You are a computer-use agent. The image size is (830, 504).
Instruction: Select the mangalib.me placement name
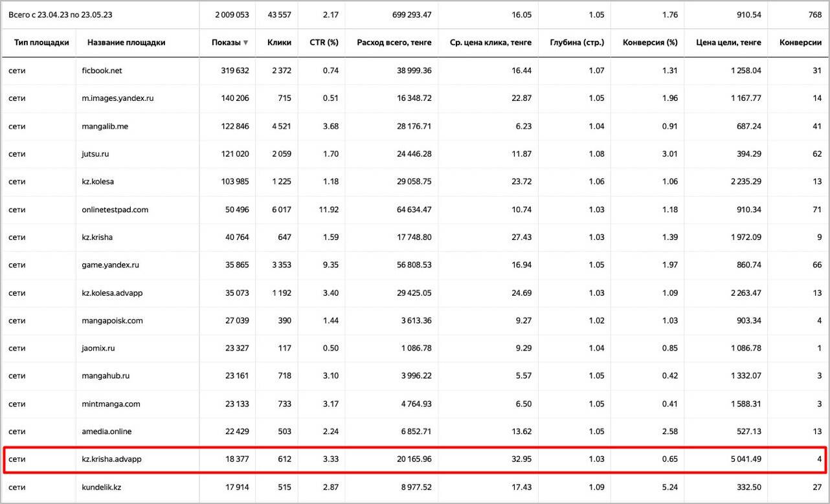pyautogui.click(x=105, y=126)
